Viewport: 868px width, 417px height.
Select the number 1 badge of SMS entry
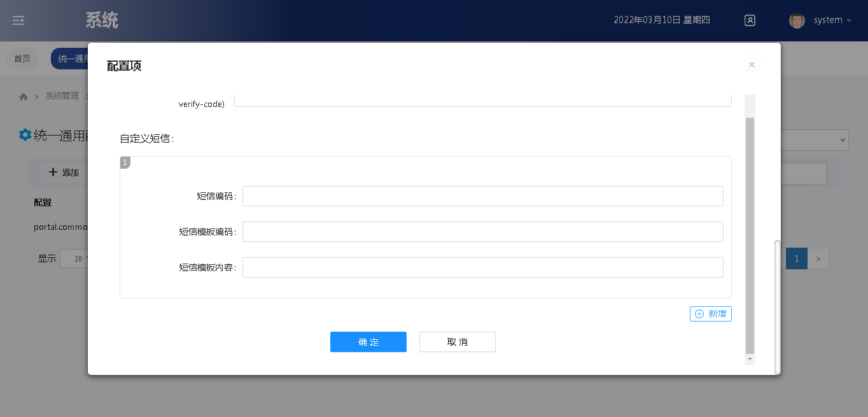125,162
